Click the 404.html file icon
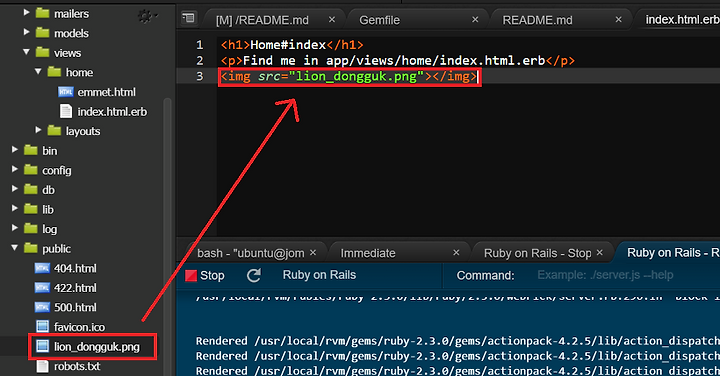 (x=42, y=268)
